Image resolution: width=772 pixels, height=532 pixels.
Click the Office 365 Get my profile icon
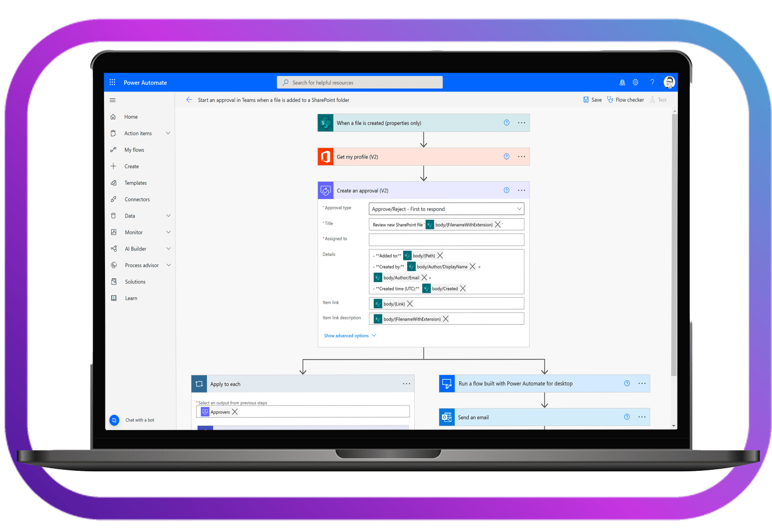tap(326, 157)
